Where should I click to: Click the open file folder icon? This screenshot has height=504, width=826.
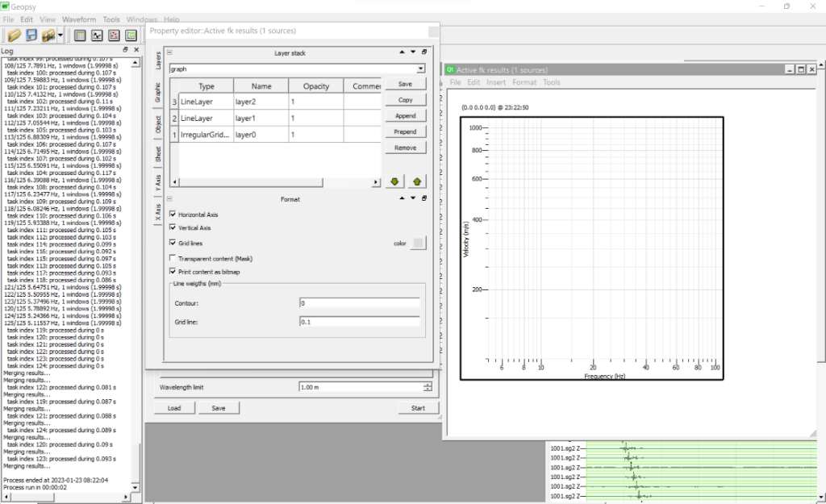point(14,35)
